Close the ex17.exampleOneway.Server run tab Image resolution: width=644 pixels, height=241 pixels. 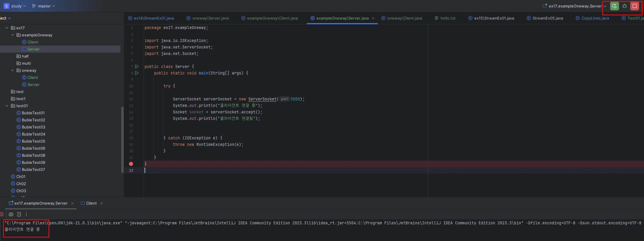click(x=72, y=203)
